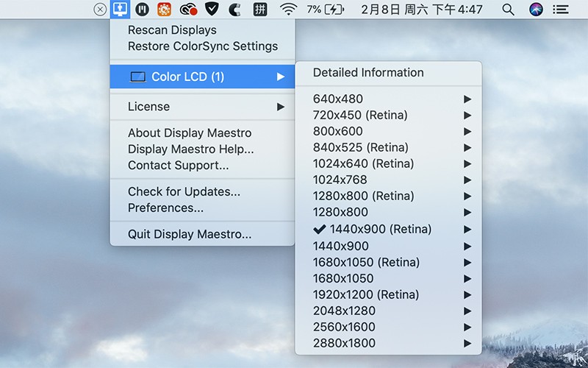
Task: Select 1280x800 (Retina) resolution
Action: [388, 196]
